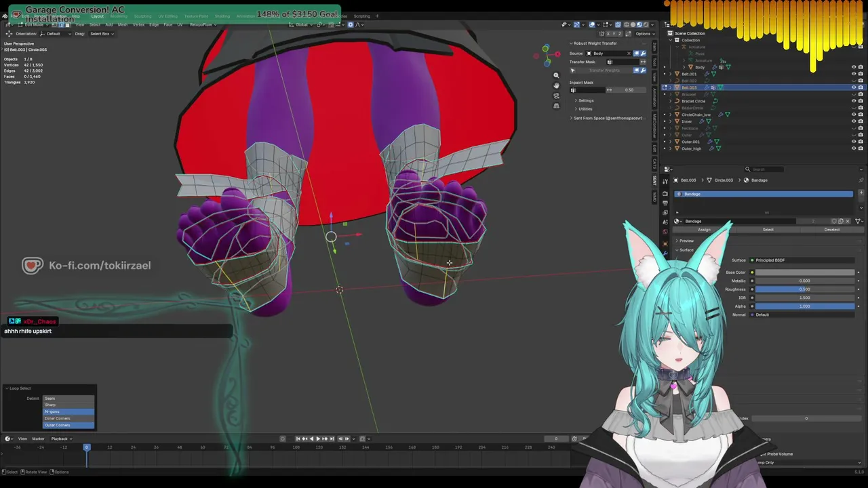Switch perspective/orthographic grid icon in viewport
Viewport: 868px width, 488px height.
[x=556, y=106]
